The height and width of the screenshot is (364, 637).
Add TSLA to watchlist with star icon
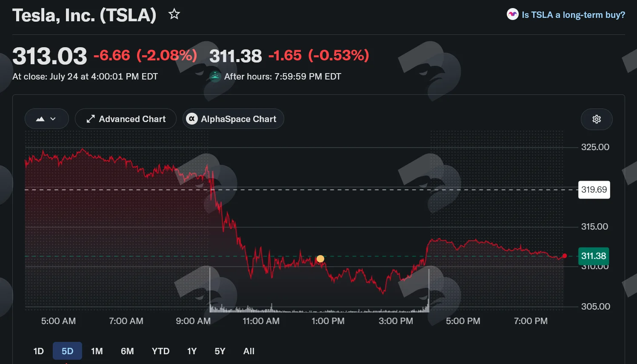tap(174, 14)
